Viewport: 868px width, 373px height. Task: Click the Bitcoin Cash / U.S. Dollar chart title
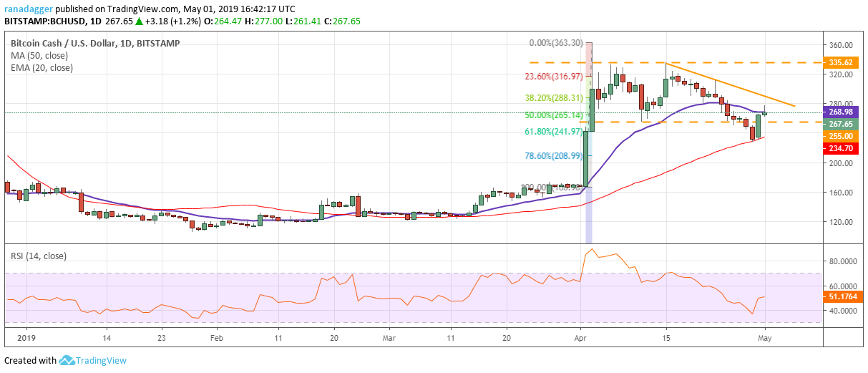pos(95,43)
